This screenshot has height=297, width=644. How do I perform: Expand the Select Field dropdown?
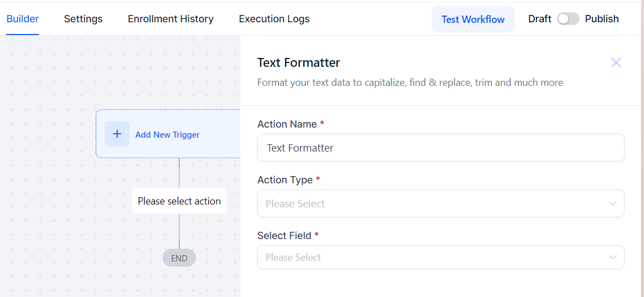pos(440,257)
